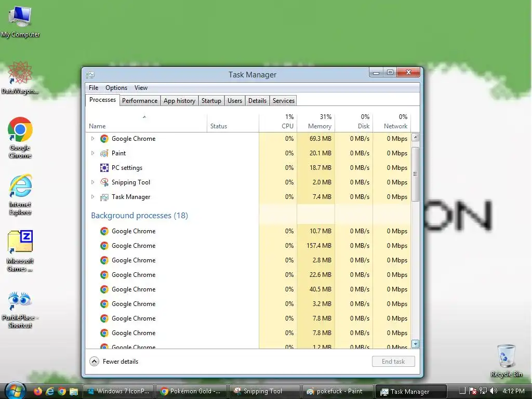Screen dimensions: 532x399
Task: Select the Paint process icon
Action: [x=104, y=153]
